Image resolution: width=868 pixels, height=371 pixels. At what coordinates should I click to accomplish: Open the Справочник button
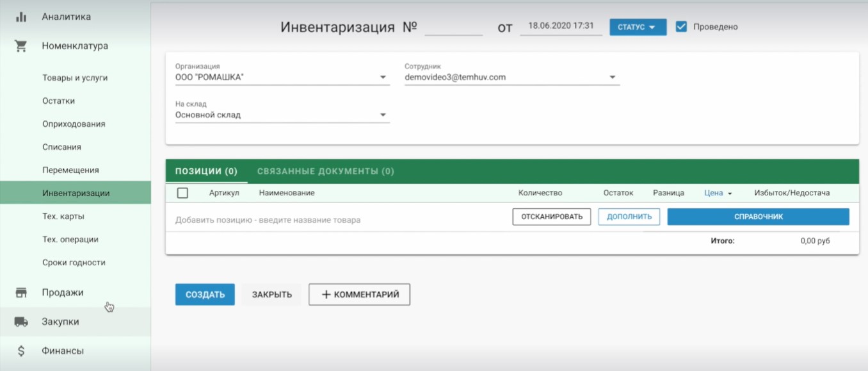[759, 217]
